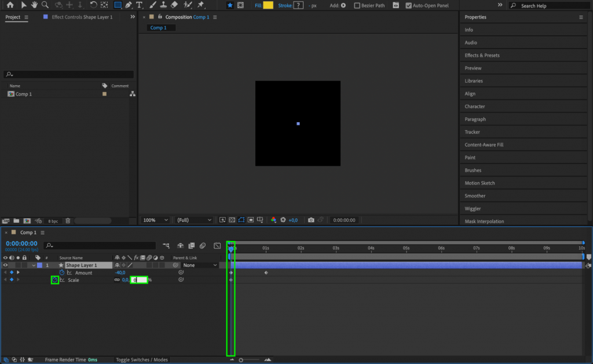The image size is (593, 364).
Task: Select the Hand tool
Action: coord(33,5)
